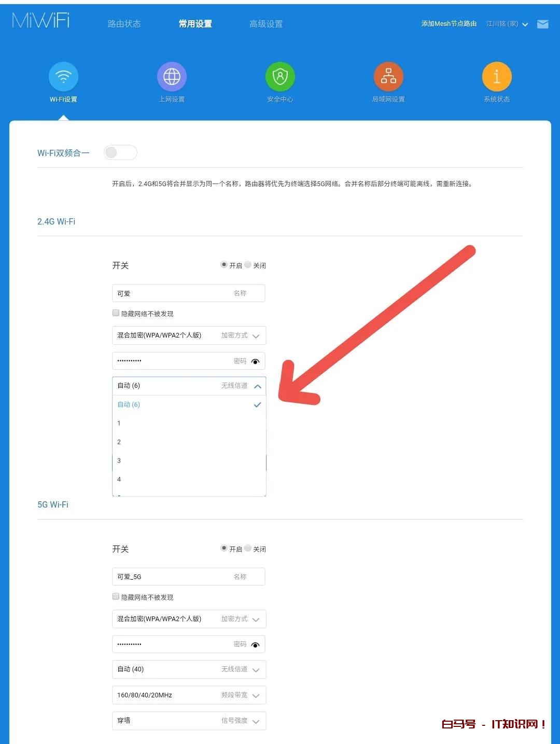Image resolution: width=560 pixels, height=744 pixels.
Task: Switch to the 高级设置 tab
Action: (265, 24)
